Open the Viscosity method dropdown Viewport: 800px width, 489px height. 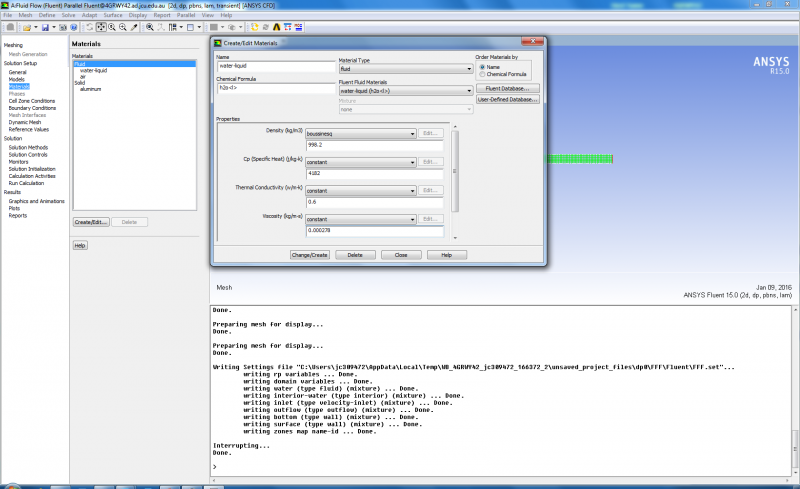361,219
